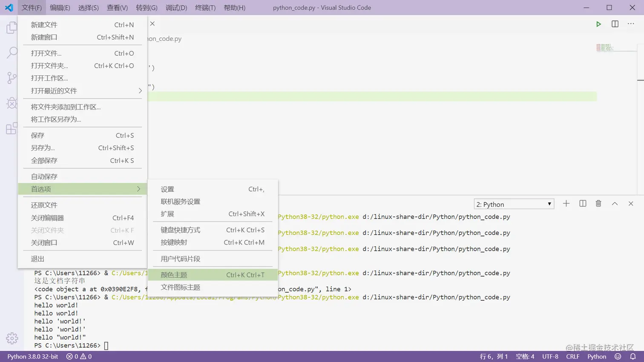Select 新建窗口 menu item
This screenshot has height=362, width=644.
click(x=83, y=37)
